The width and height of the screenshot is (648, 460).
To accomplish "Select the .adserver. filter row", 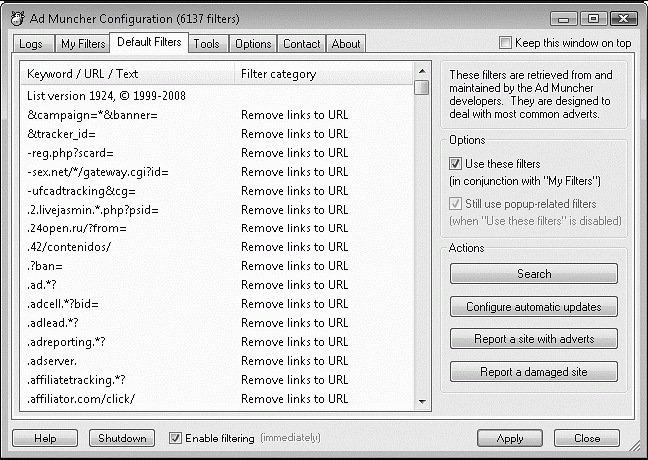I will pos(217,361).
